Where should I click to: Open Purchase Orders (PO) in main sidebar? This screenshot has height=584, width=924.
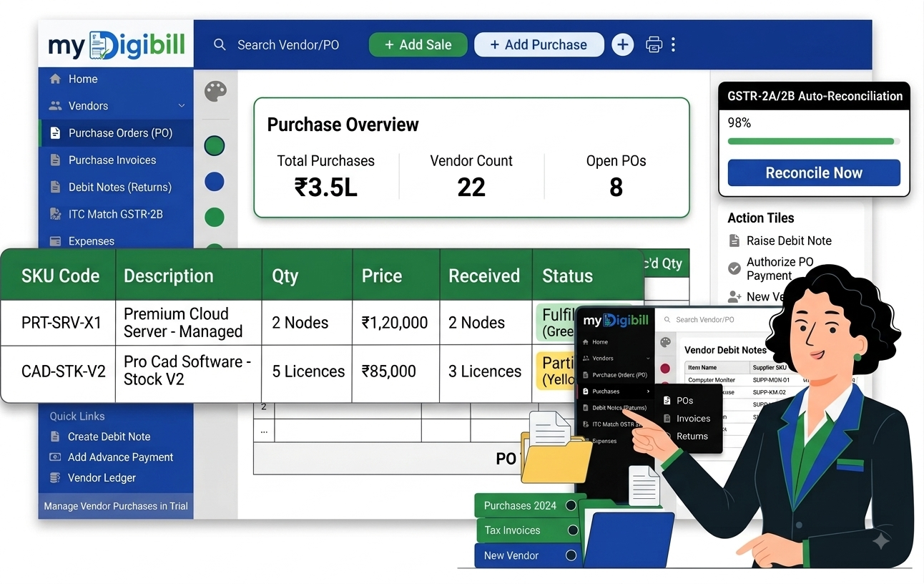(116, 133)
